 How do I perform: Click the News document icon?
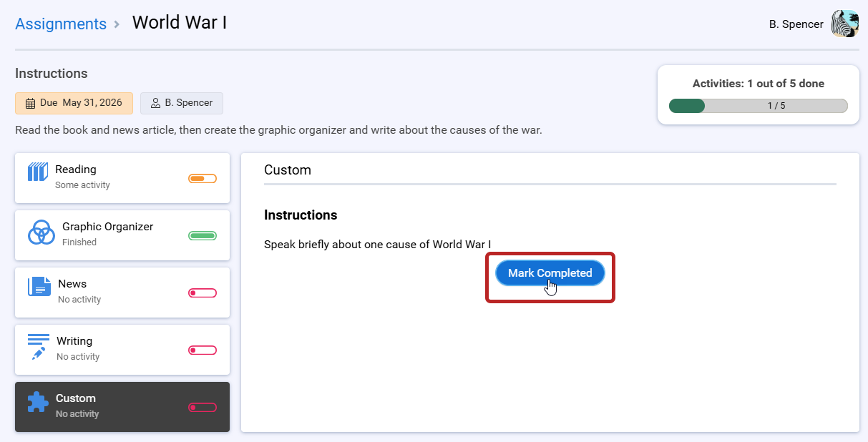[39, 287]
